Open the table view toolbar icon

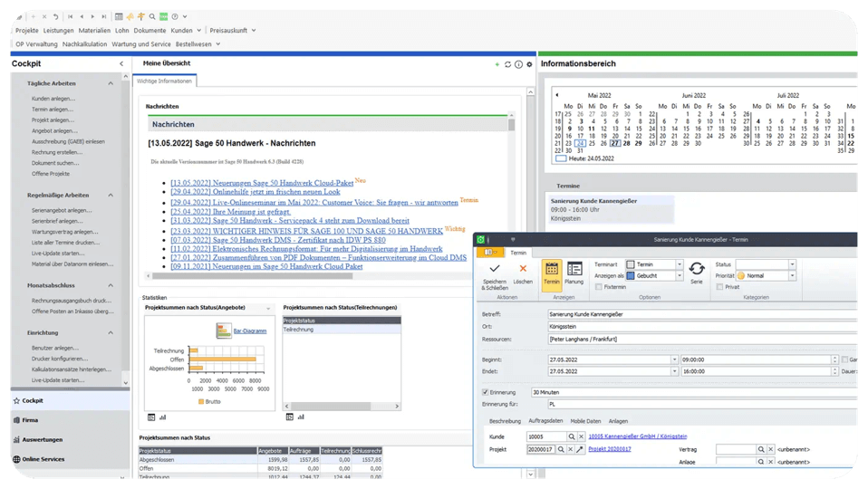[x=119, y=16]
